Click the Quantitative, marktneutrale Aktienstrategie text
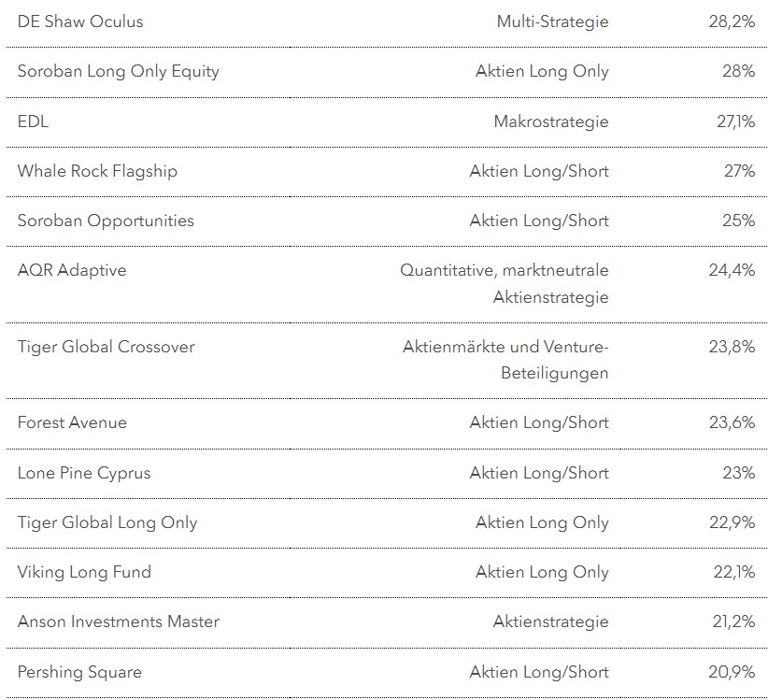This screenshot has width=768, height=700. pos(505,283)
